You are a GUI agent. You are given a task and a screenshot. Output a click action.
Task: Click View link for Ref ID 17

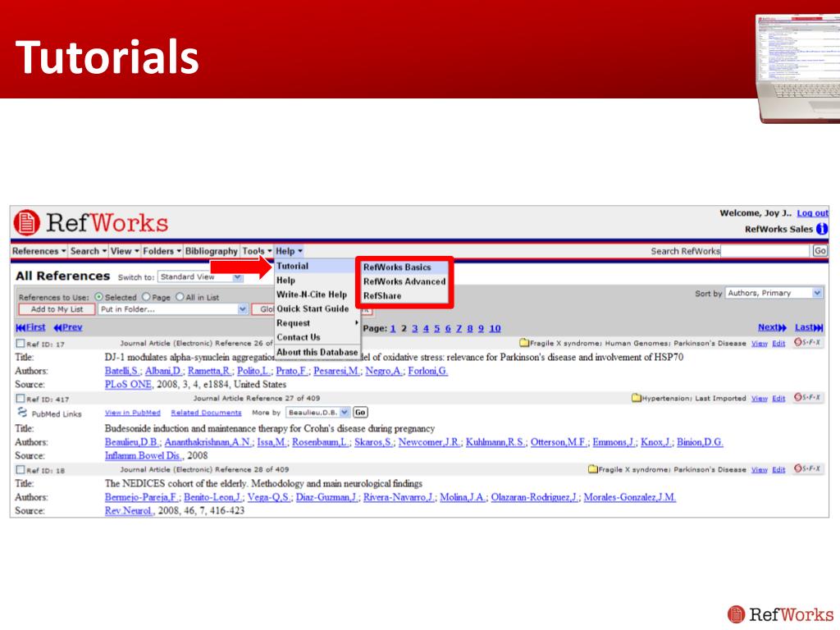tap(759, 344)
